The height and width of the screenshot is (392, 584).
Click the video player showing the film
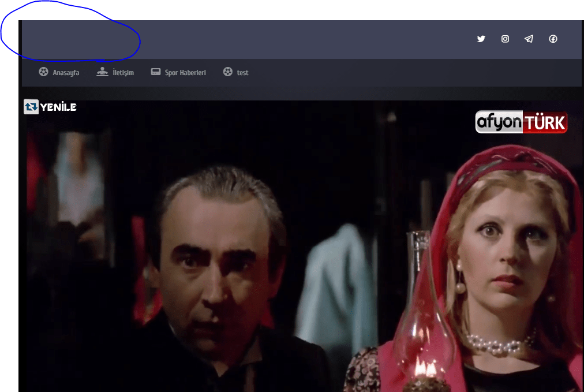click(302, 246)
